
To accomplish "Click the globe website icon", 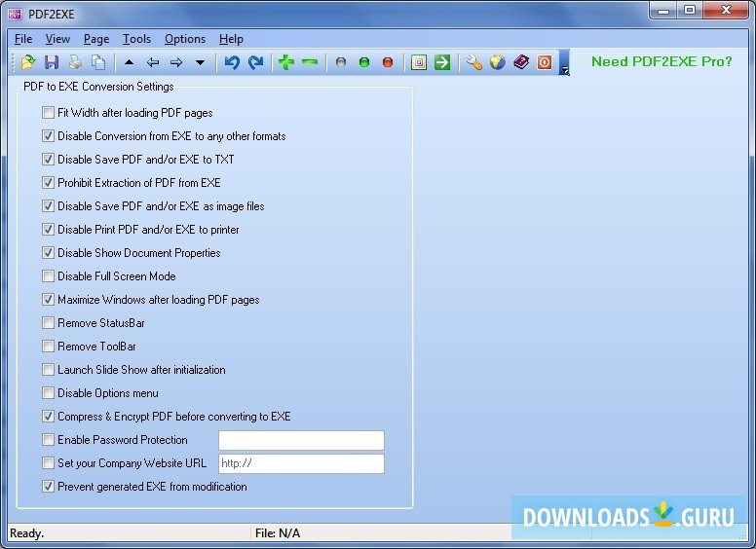I will (x=497, y=62).
